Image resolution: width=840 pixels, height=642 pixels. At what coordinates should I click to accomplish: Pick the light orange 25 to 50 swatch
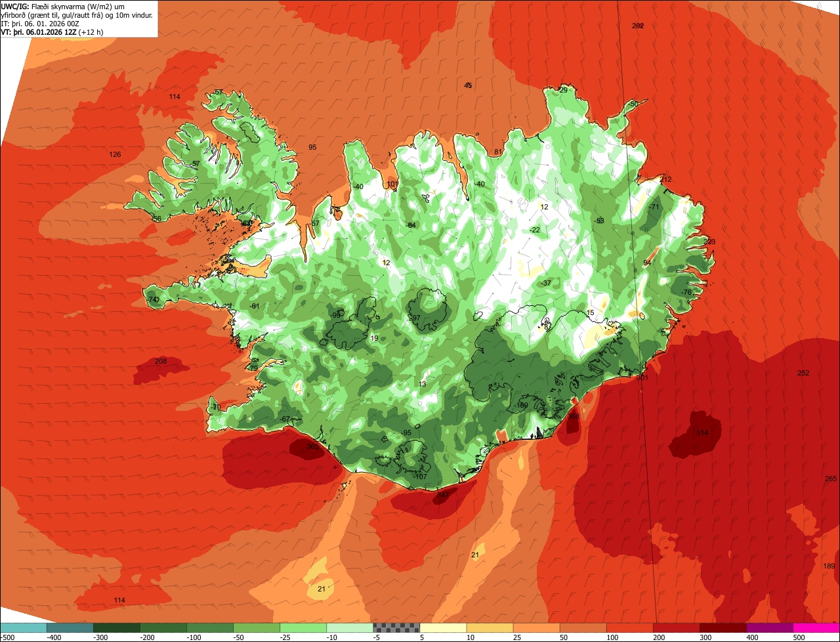pyautogui.click(x=537, y=628)
